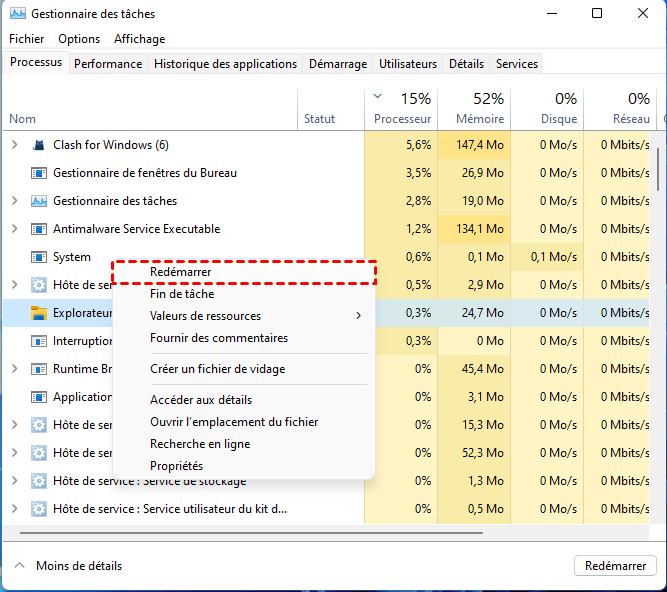667x592 pixels.
Task: Click the System process icon
Action: [x=39, y=257]
